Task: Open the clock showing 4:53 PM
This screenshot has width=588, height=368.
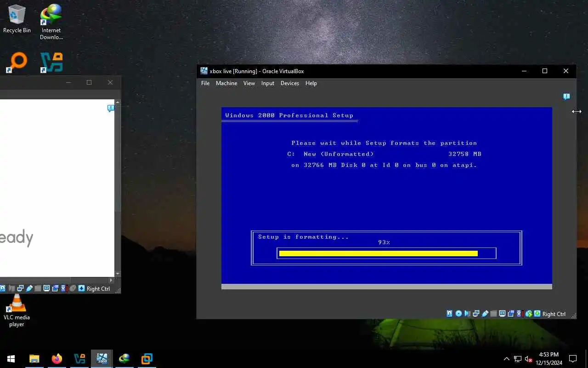Action: tap(548, 359)
